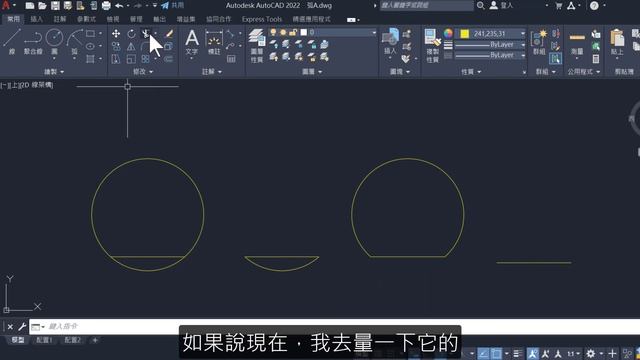The width and height of the screenshot is (640, 360).
Task: Expand the Layers (圖層) panel
Action: 312,72
